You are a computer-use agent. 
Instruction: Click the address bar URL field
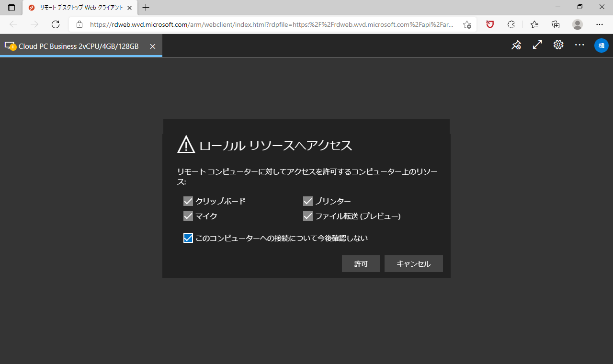[x=272, y=24]
